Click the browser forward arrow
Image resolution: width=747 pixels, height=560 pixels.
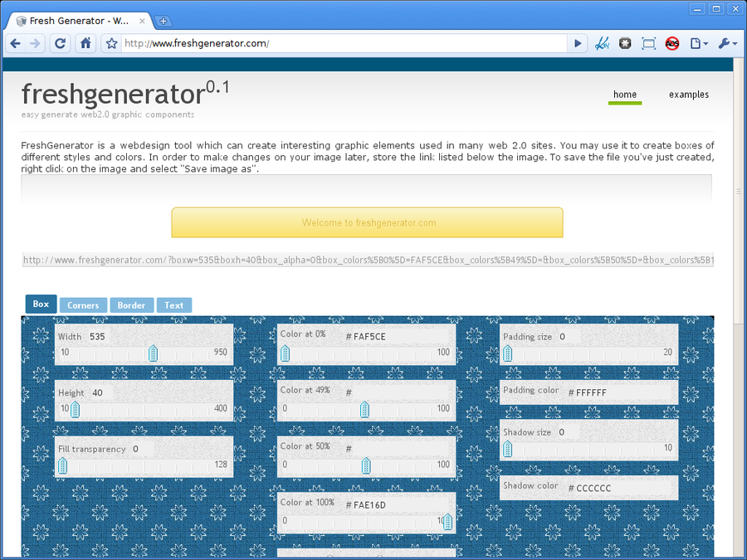35,44
